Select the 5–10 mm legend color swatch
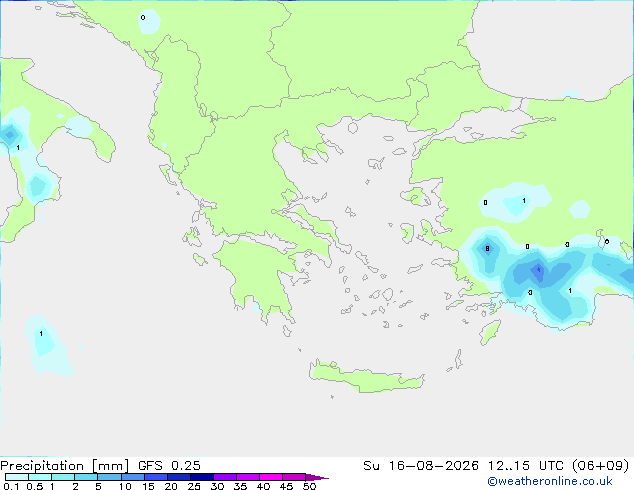The width and height of the screenshot is (634, 490). (109, 477)
